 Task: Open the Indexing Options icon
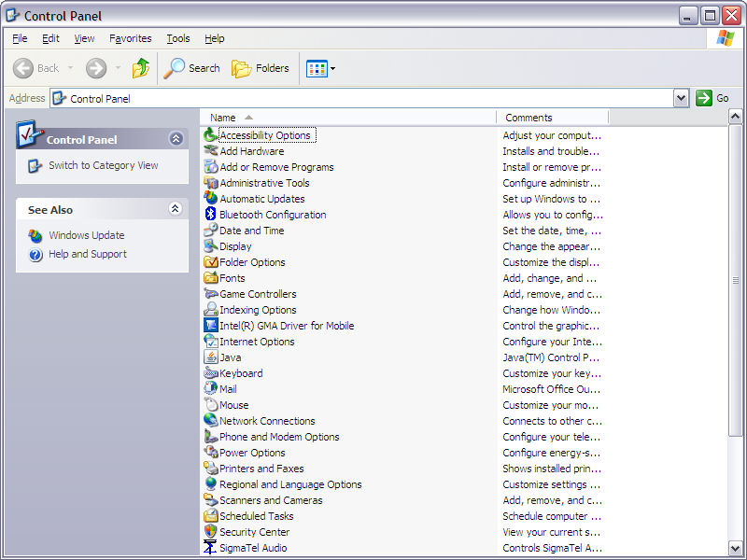coord(211,310)
